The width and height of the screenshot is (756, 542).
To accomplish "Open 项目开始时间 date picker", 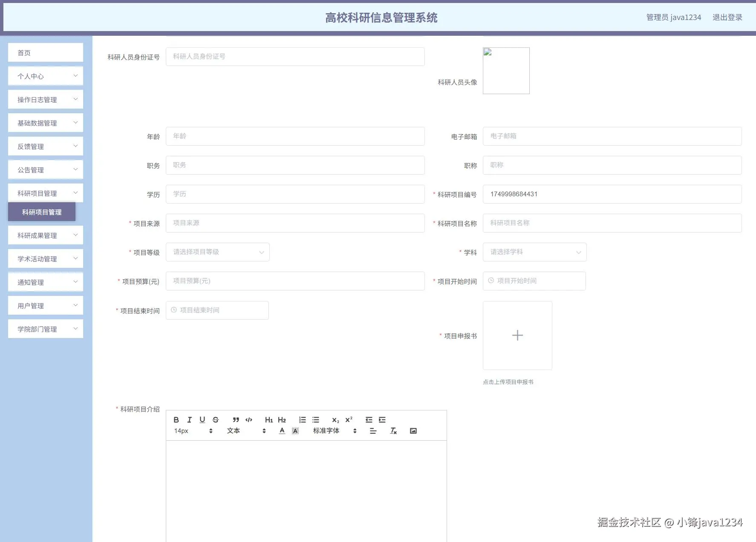I will [x=534, y=281].
